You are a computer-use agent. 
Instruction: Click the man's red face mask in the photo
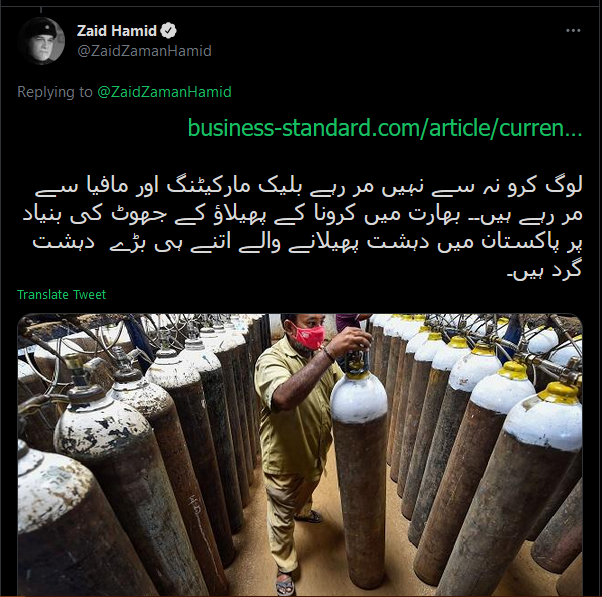click(308, 335)
